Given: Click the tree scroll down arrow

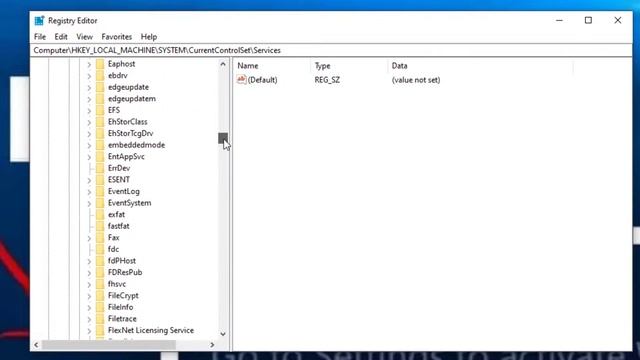Looking at the screenshot, I should [223, 334].
